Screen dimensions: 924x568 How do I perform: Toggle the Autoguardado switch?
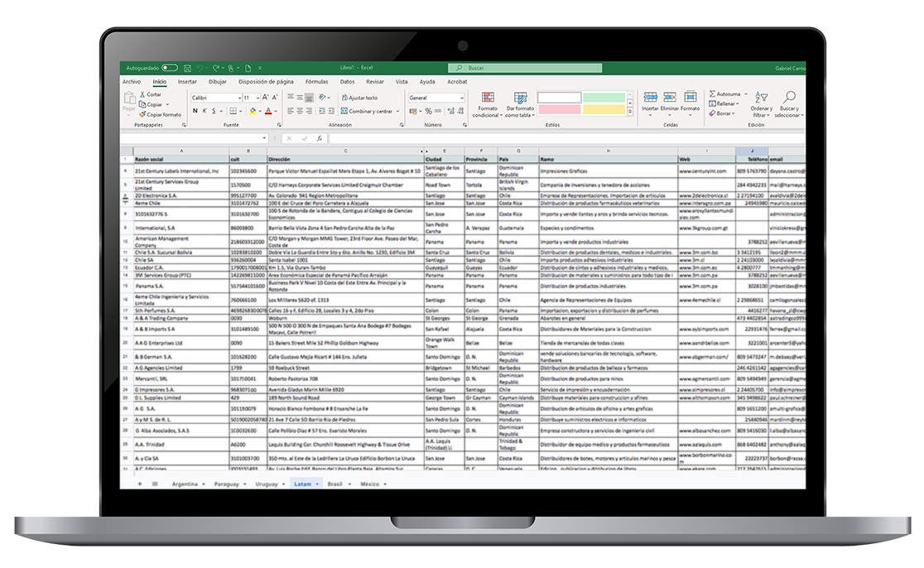pos(170,68)
